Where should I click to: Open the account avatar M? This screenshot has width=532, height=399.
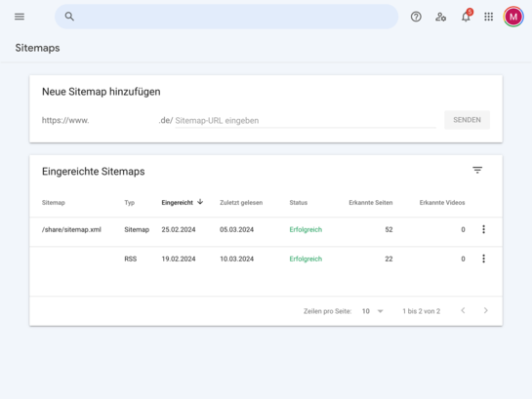coord(513,17)
